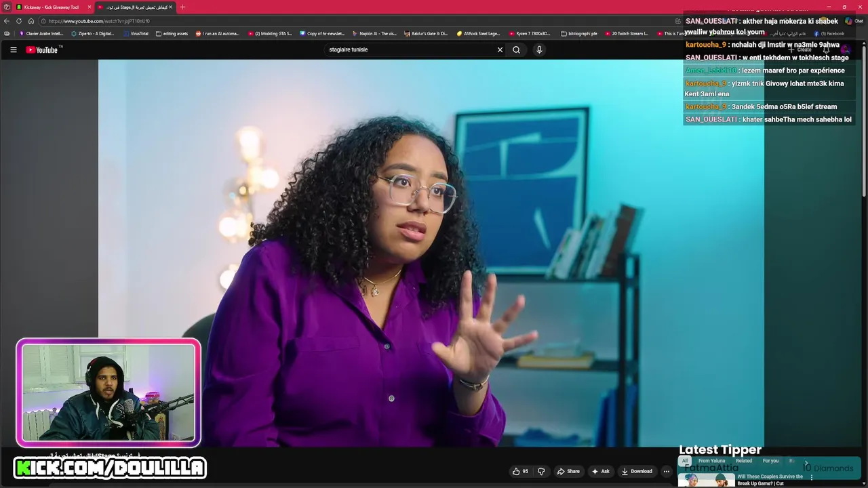Open the browser home page
The image size is (868, 488).
tap(31, 21)
